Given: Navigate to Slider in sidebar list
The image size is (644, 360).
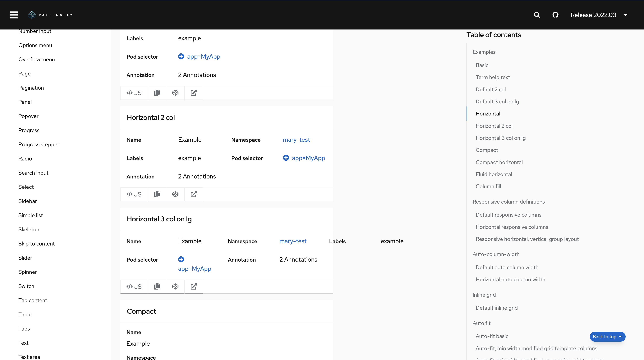Looking at the screenshot, I should (x=25, y=258).
